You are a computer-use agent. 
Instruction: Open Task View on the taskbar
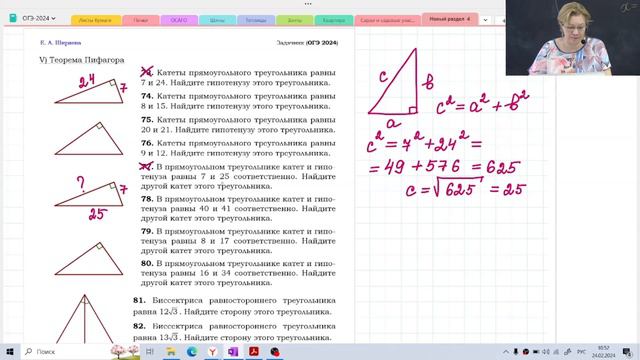click(x=150, y=351)
